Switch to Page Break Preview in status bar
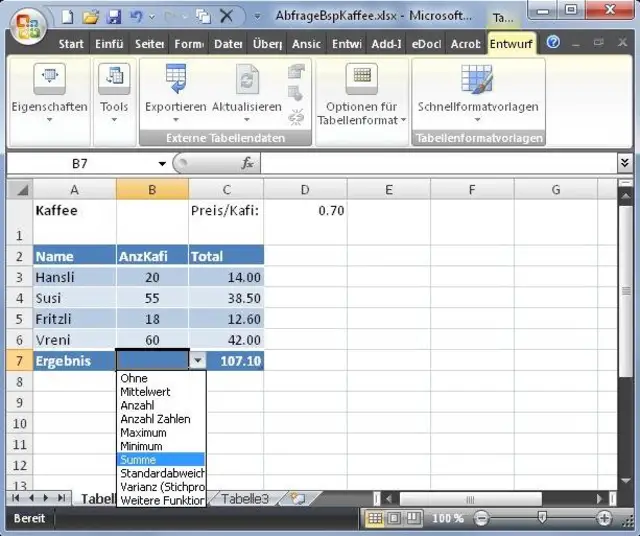Screen dimensions: 640x536 413,519
